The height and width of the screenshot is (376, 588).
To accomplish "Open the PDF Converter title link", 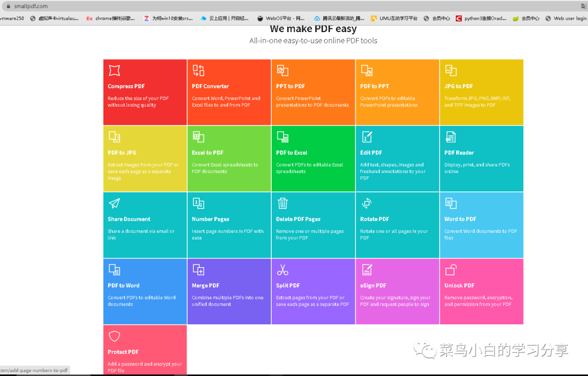I will click(x=210, y=86).
